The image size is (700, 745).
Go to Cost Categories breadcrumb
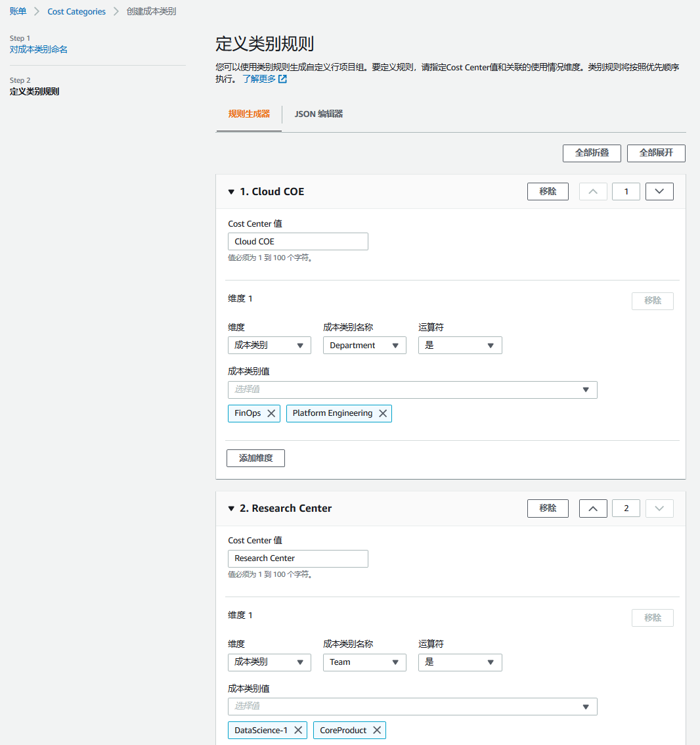tap(76, 12)
